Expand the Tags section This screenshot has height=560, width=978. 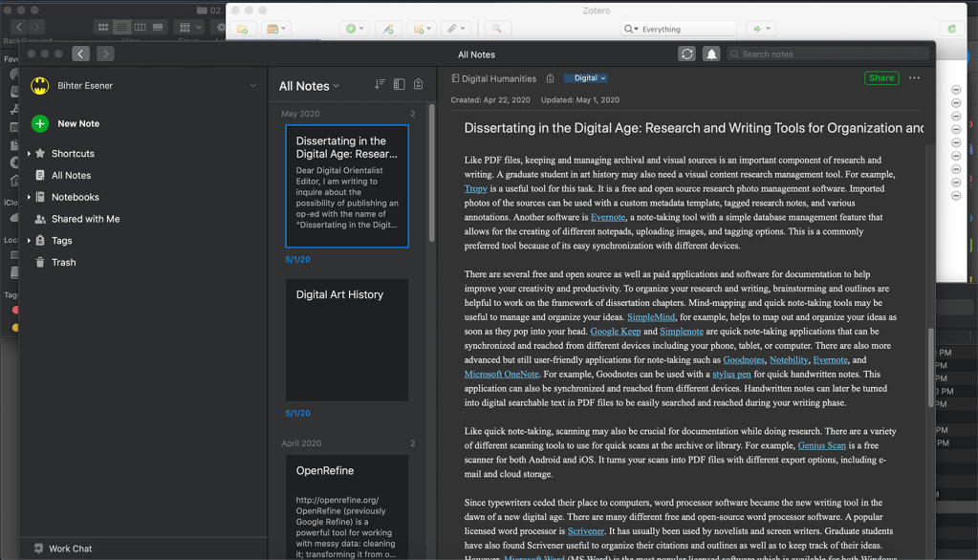(29, 241)
